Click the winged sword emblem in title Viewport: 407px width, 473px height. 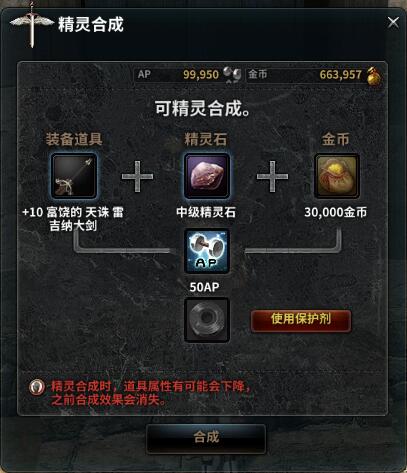32,25
